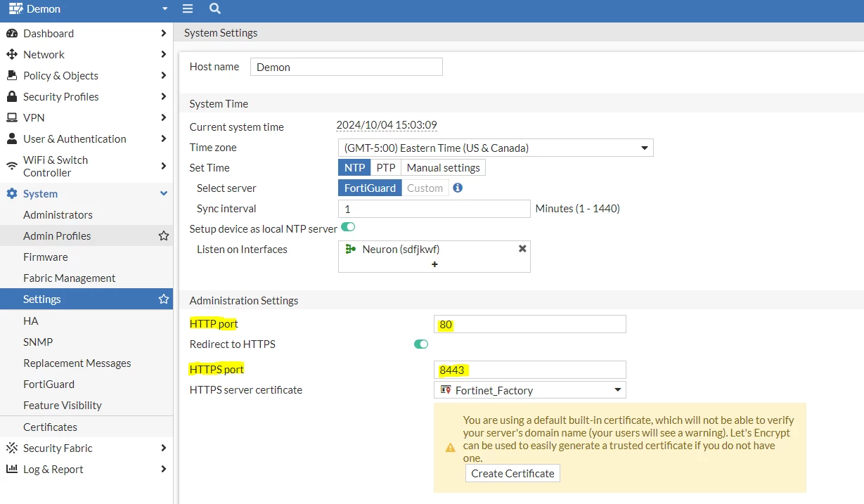Collapse the System menu chevron
Image resolution: width=864 pixels, height=504 pixels.
coord(164,193)
